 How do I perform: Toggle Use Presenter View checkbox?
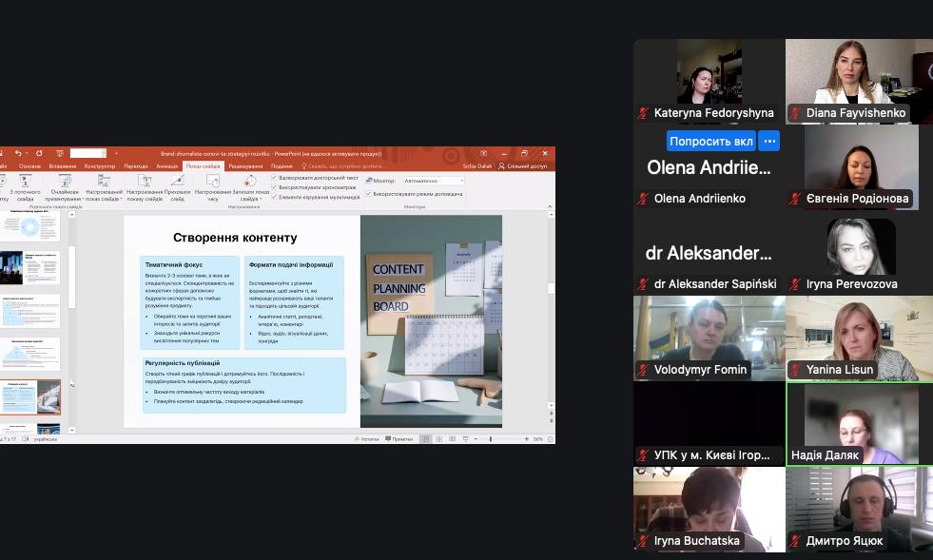pos(368,193)
